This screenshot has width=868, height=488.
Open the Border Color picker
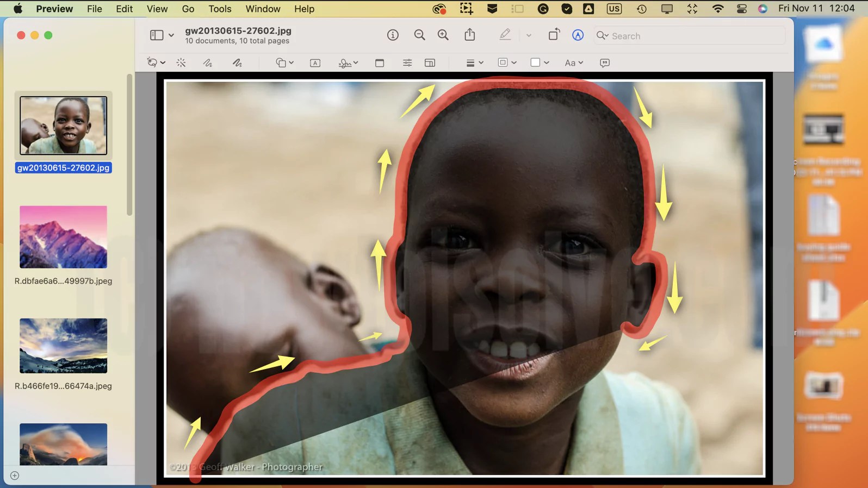[x=507, y=63]
